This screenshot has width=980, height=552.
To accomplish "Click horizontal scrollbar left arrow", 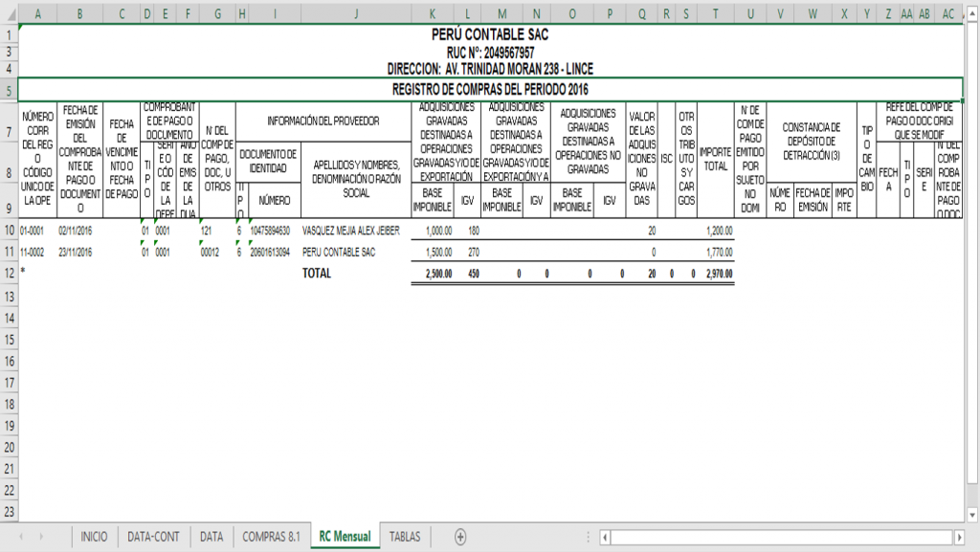I will pos(605,537).
